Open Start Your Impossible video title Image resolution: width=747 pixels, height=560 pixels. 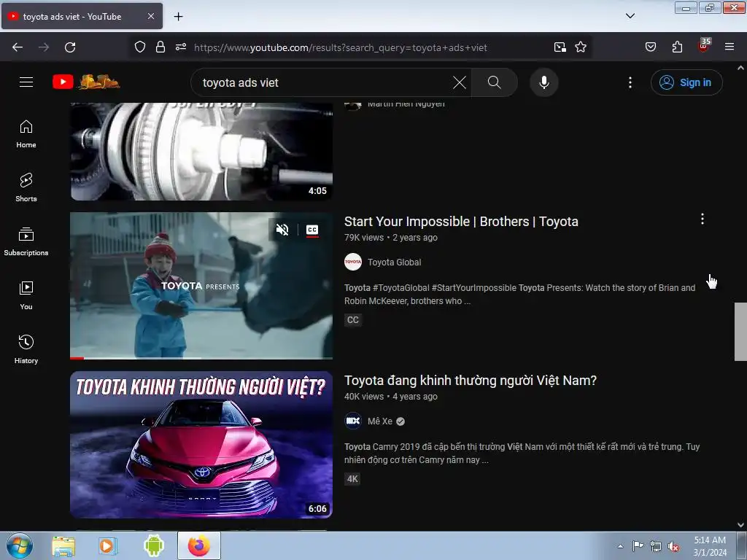pos(461,222)
